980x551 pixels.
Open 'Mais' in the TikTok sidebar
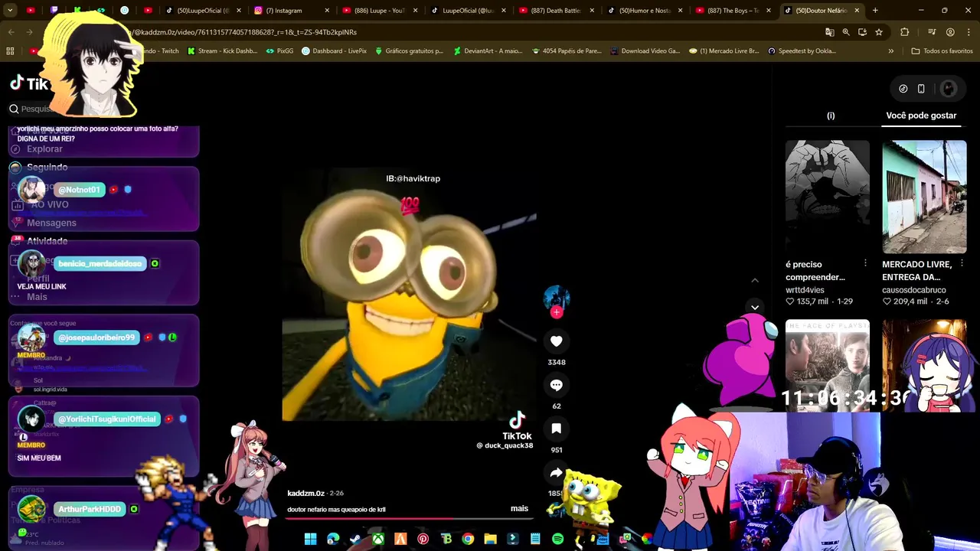point(37,297)
